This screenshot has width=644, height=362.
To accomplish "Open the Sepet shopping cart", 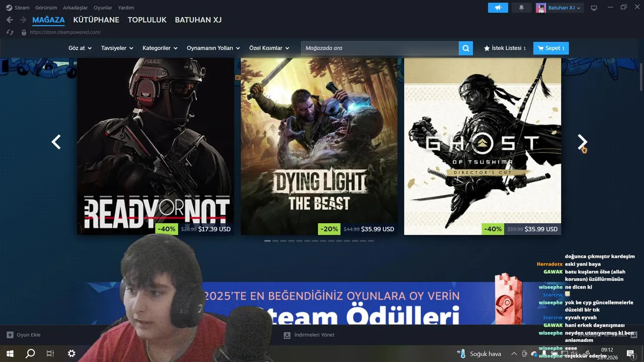I will (551, 48).
